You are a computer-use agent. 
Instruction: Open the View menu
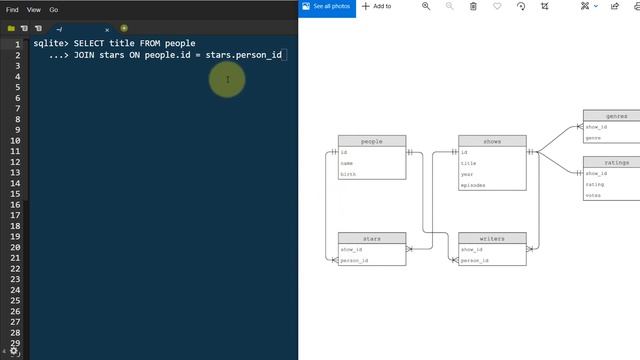click(x=33, y=10)
